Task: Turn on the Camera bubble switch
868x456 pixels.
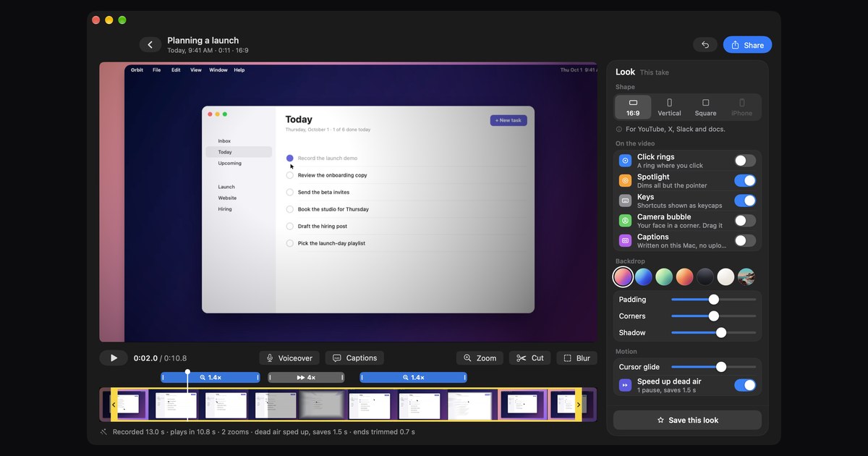Action: click(x=745, y=221)
